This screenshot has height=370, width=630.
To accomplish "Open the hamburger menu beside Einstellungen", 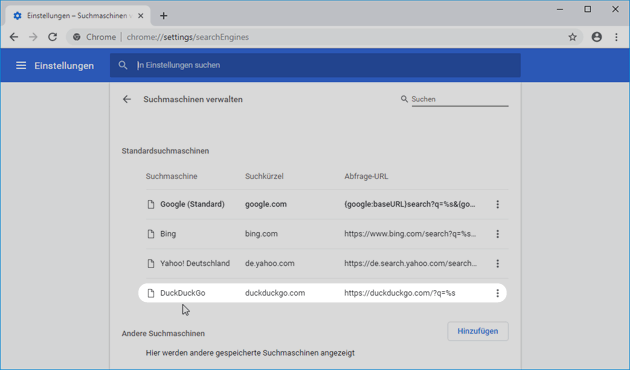I will [x=21, y=65].
